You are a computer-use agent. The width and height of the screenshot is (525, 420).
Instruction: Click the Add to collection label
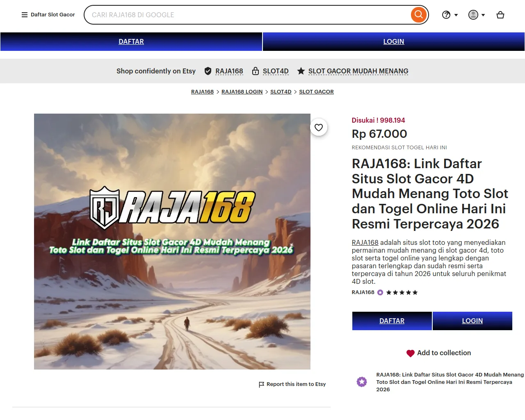coord(444,353)
